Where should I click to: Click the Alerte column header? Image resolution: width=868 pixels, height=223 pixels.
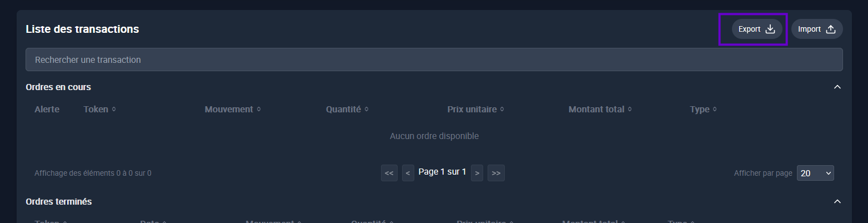click(x=47, y=109)
